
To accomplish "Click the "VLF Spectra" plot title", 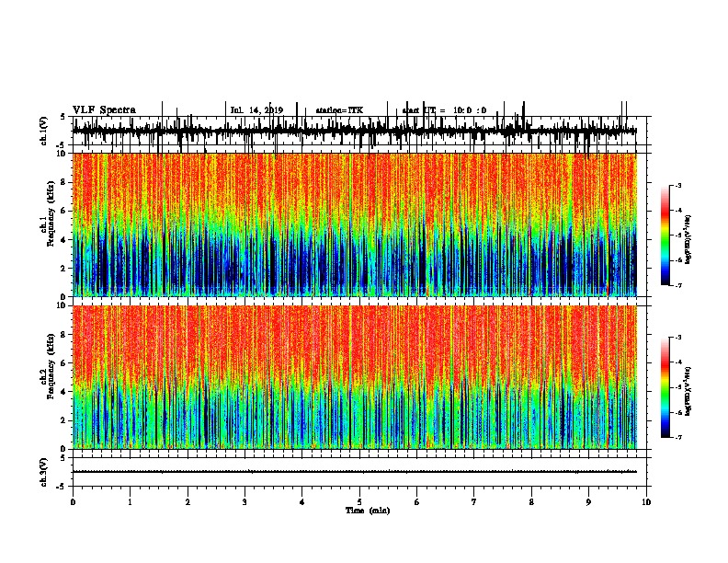I will point(104,109).
